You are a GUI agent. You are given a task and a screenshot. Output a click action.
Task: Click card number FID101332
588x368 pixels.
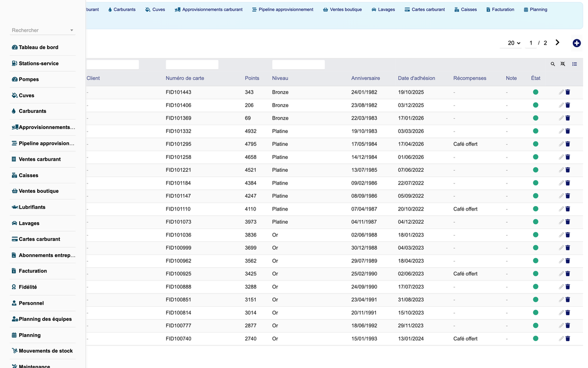point(178,131)
